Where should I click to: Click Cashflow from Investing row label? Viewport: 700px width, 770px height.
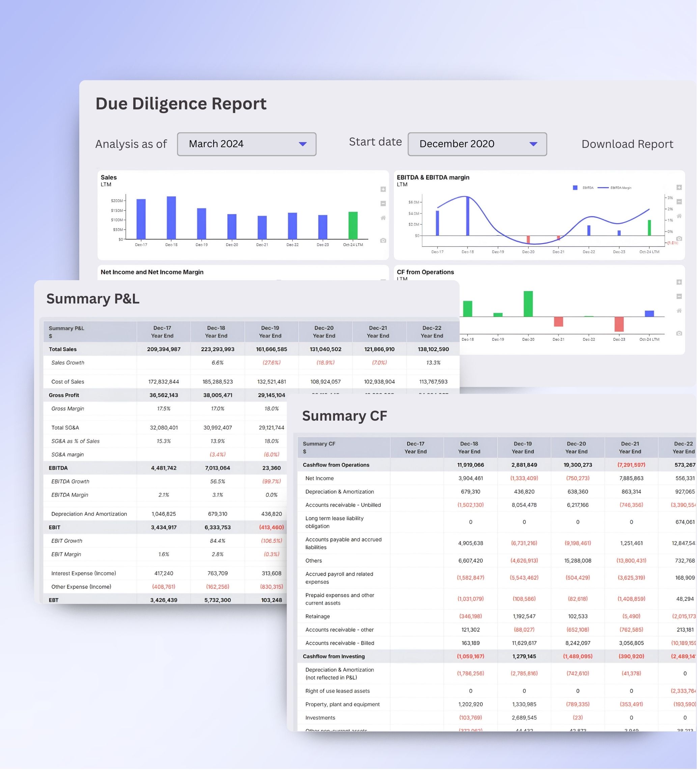point(334,657)
